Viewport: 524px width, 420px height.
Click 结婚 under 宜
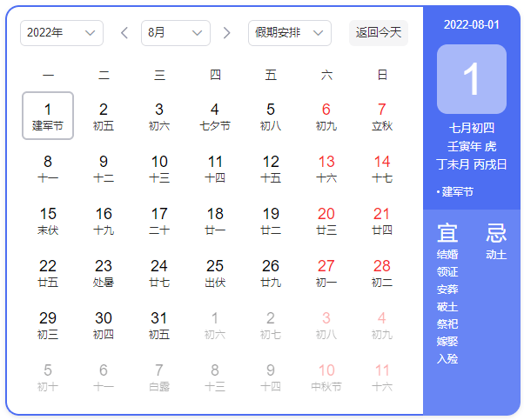(447, 255)
